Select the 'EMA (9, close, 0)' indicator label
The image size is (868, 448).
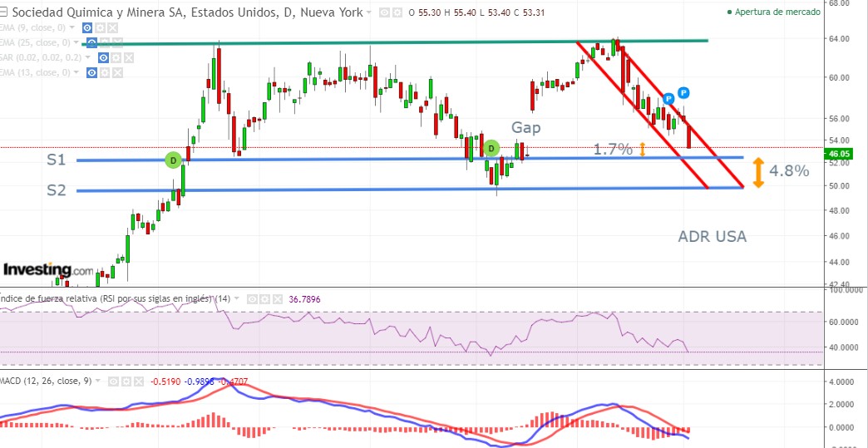point(33,27)
